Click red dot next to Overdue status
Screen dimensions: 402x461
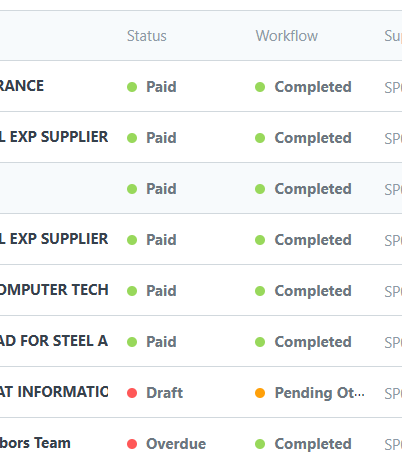[132, 444]
